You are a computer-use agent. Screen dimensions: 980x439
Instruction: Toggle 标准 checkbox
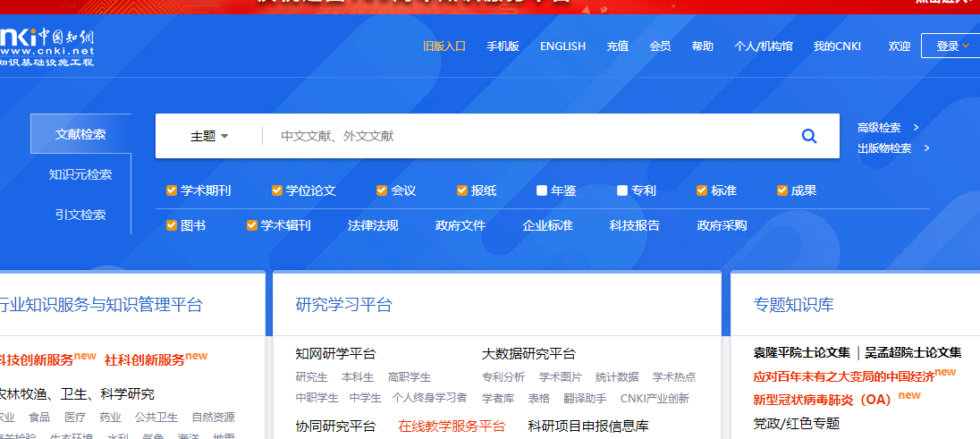pos(702,190)
